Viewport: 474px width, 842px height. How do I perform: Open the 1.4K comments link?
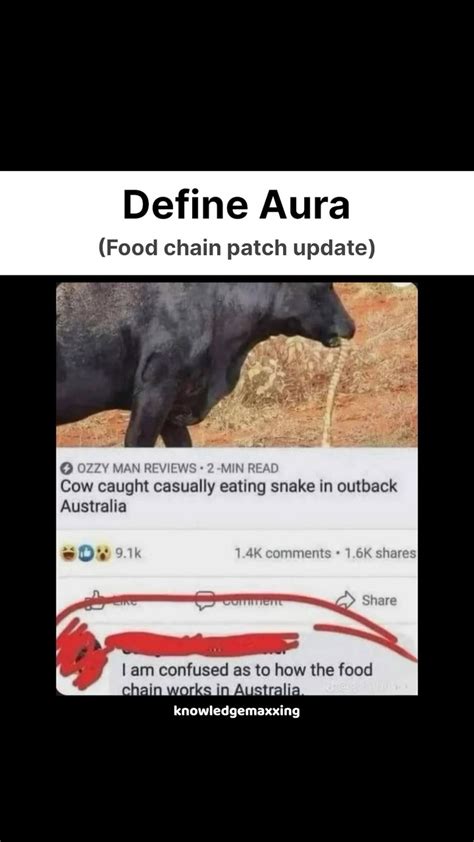[x=282, y=553]
